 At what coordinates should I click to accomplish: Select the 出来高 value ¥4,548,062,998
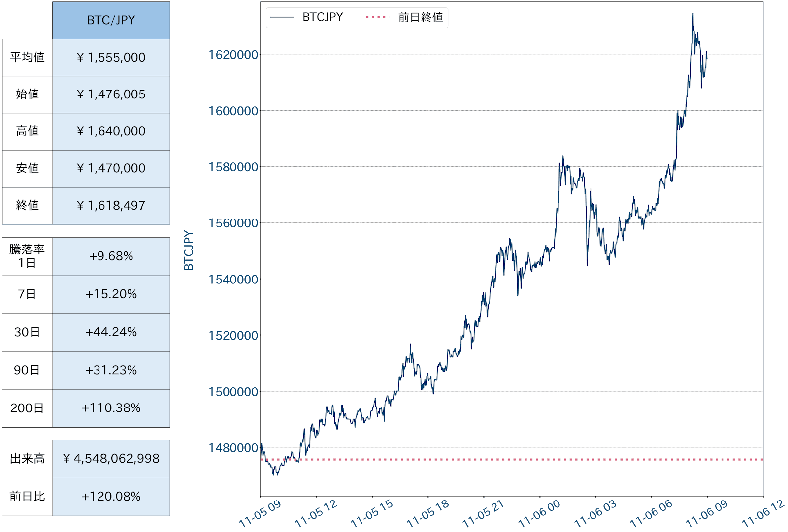111,459
